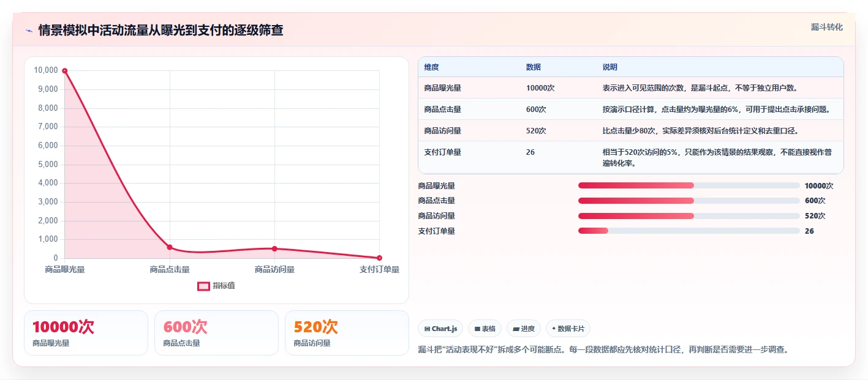Open the 520次 商品访问量 data card
The width and height of the screenshot is (868, 380).
347,333
